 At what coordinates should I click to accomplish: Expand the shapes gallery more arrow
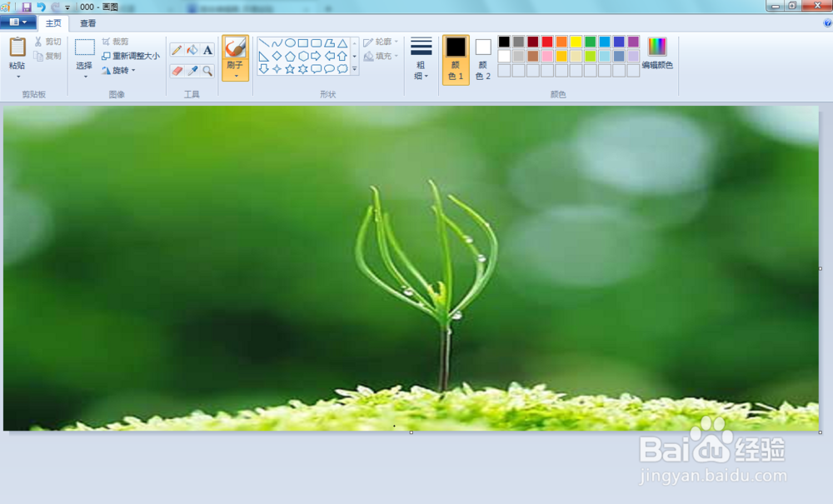click(355, 69)
